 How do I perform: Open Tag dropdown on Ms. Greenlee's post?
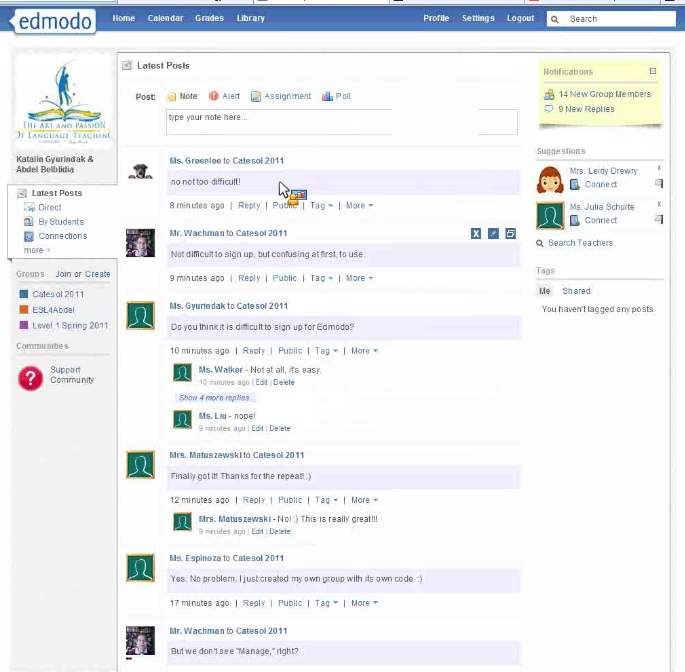320,206
